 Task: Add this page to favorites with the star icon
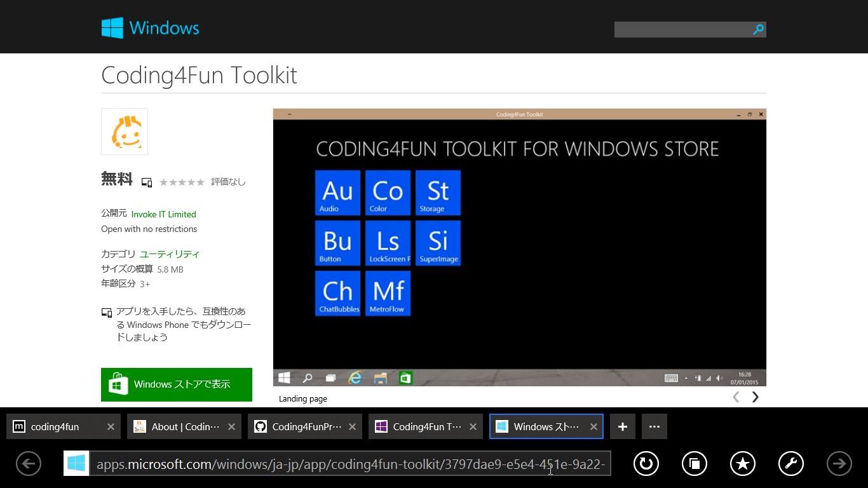(742, 463)
